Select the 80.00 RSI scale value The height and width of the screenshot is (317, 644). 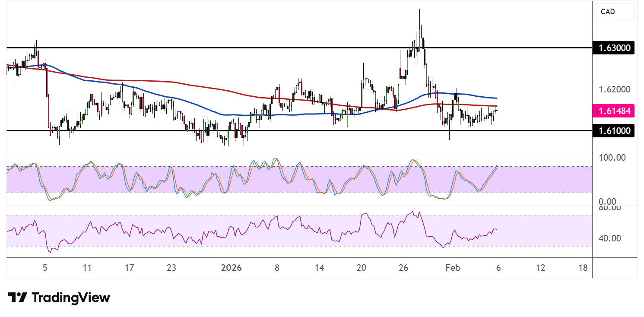tap(611, 208)
